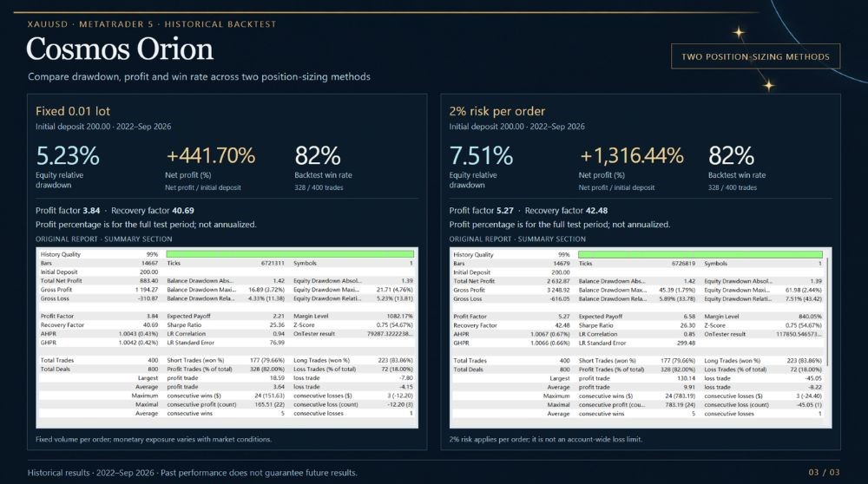The image size is (868, 484).
Task: Click Sharpe Ratio value 26.30
Action: 688,325
